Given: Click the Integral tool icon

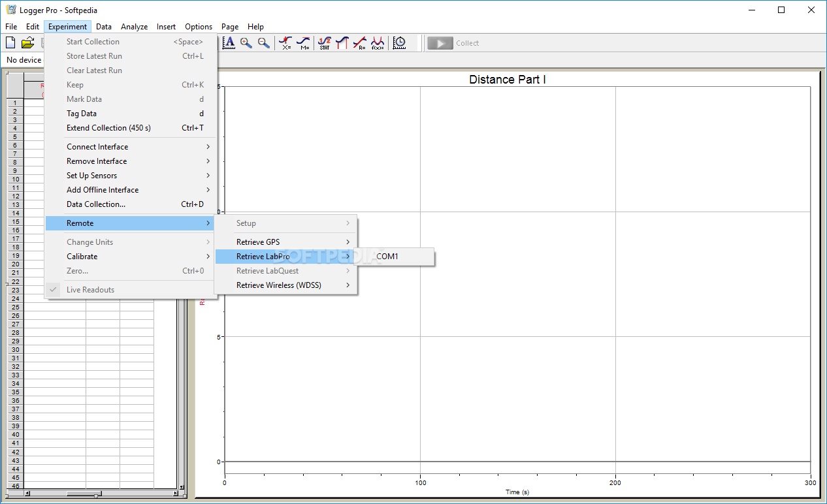Looking at the screenshot, I should pos(342,43).
